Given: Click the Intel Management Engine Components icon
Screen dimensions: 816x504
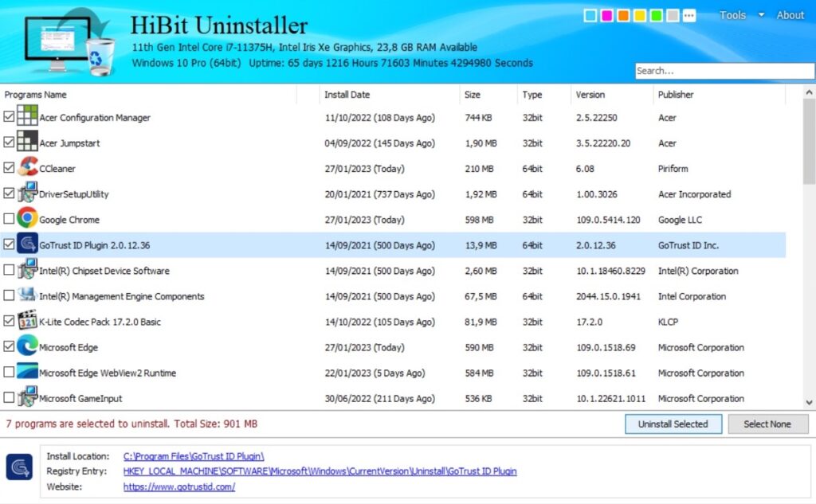Looking at the screenshot, I should point(29,296).
